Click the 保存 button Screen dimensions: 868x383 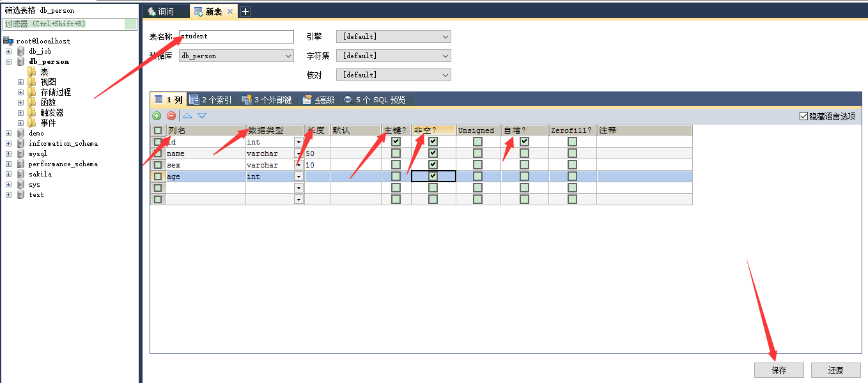pyautogui.click(x=779, y=370)
